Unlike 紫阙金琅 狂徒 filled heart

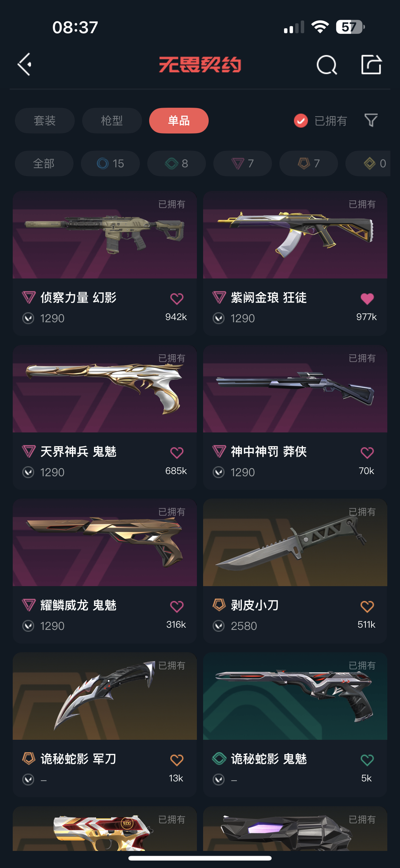pyautogui.click(x=367, y=298)
